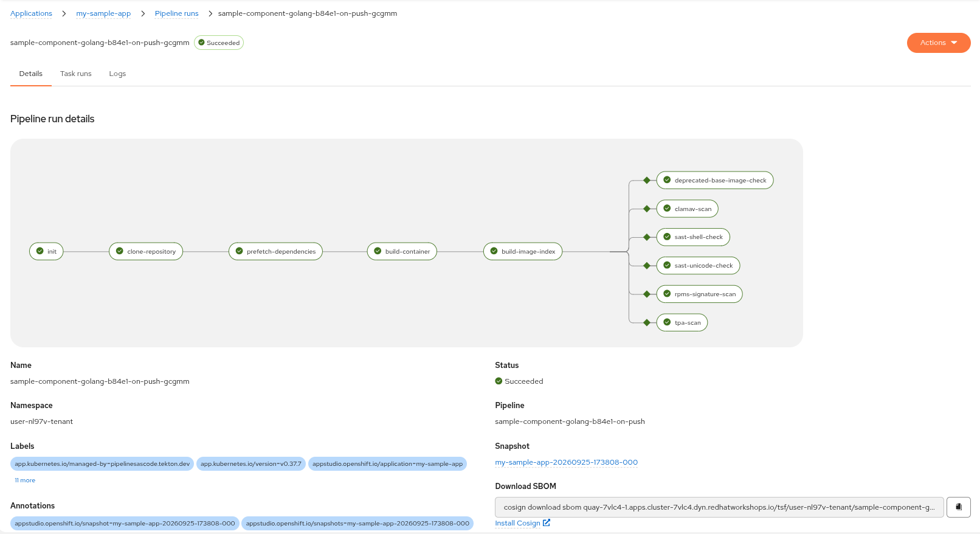Click the app.kubernetes.io/version=v0.37.7 label chip
The image size is (980, 534).
click(x=251, y=464)
